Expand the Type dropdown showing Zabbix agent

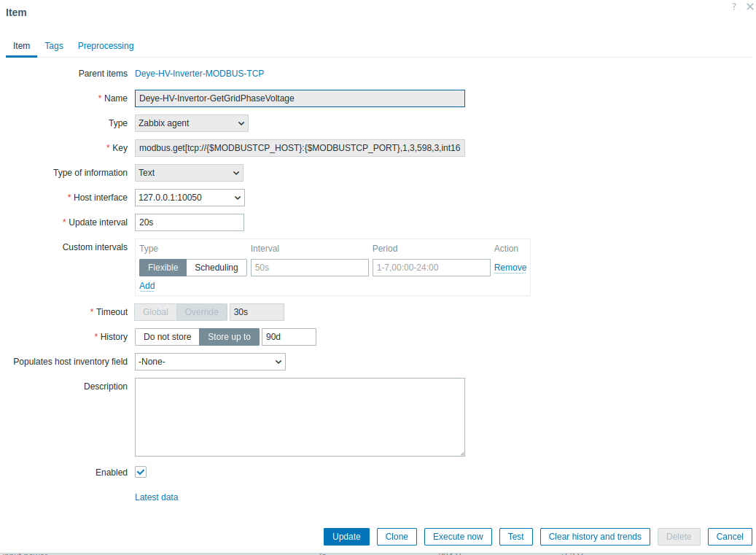click(192, 123)
